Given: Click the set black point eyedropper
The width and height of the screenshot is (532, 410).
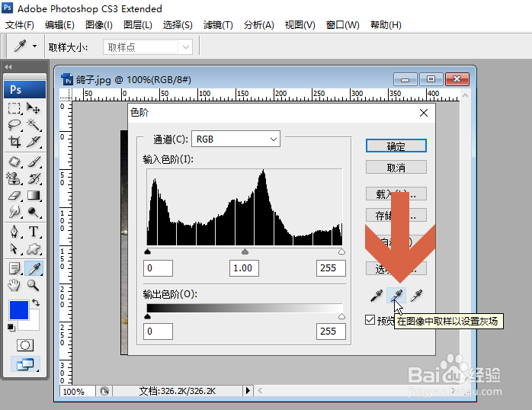Looking at the screenshot, I should (x=377, y=296).
